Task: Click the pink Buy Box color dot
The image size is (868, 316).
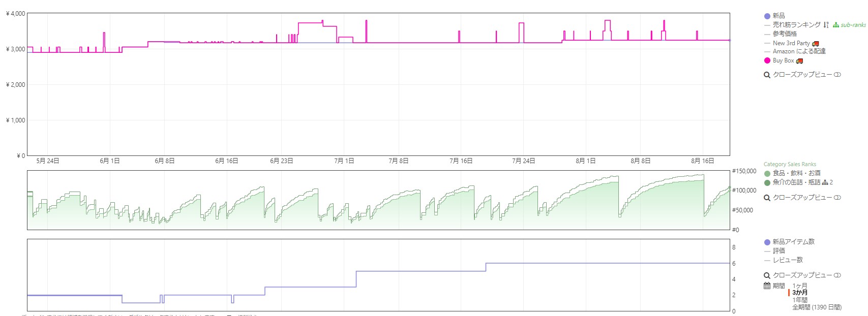Action: click(767, 61)
